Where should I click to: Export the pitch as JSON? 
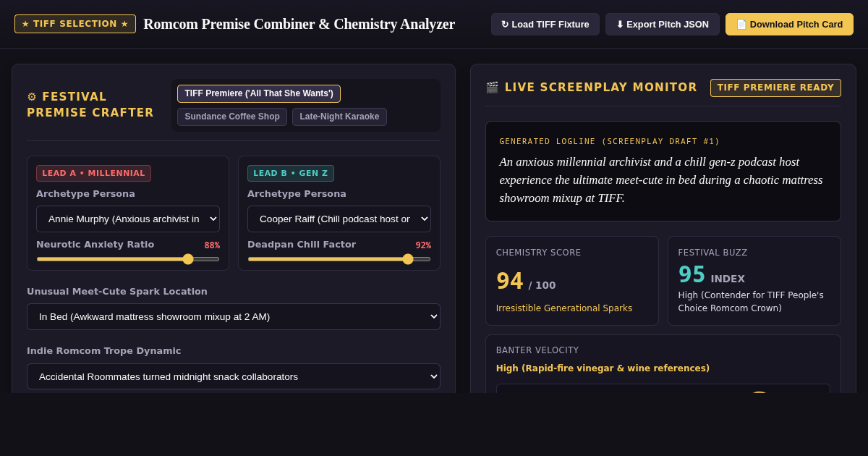click(663, 24)
